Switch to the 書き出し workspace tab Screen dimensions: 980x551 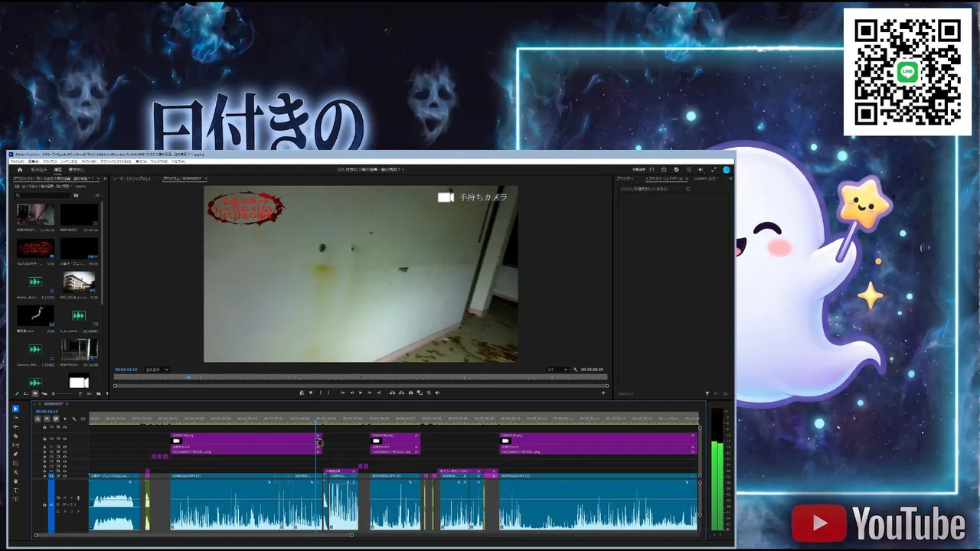coord(77,169)
